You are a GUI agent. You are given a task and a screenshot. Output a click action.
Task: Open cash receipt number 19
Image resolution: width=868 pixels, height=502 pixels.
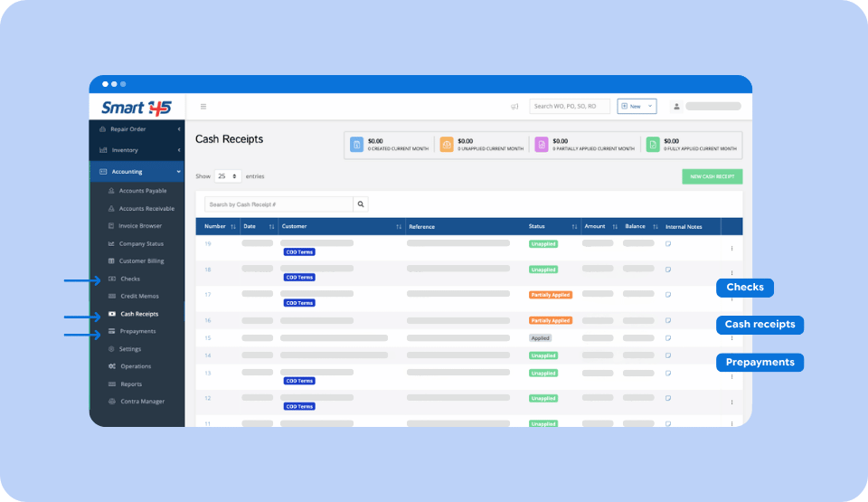[x=208, y=244]
